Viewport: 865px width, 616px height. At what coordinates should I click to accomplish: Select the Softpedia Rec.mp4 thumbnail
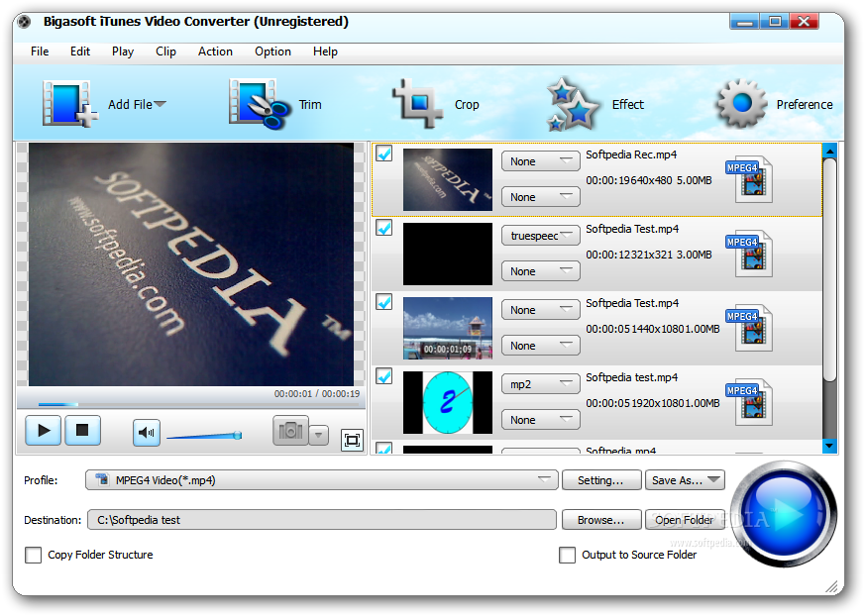click(448, 179)
